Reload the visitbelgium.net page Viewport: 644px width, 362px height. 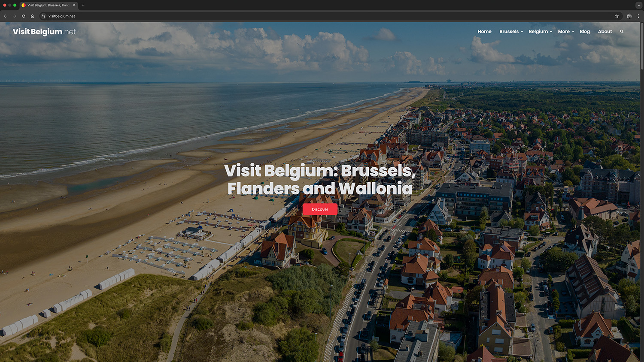point(24,16)
